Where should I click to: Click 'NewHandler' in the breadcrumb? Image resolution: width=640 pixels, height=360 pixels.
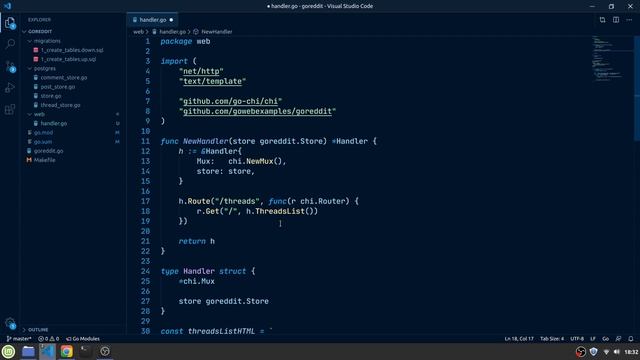[217, 31]
